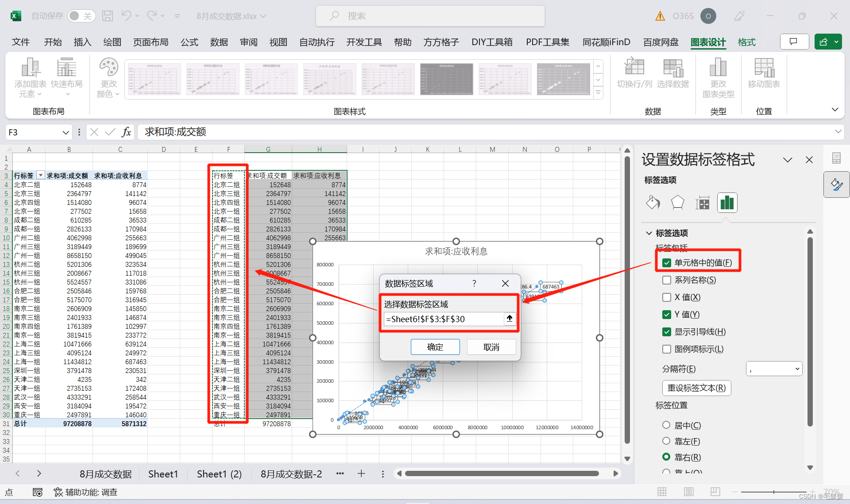Click Change Chart Type (更改图表类型)
This screenshot has height=504, width=850.
pyautogui.click(x=718, y=78)
